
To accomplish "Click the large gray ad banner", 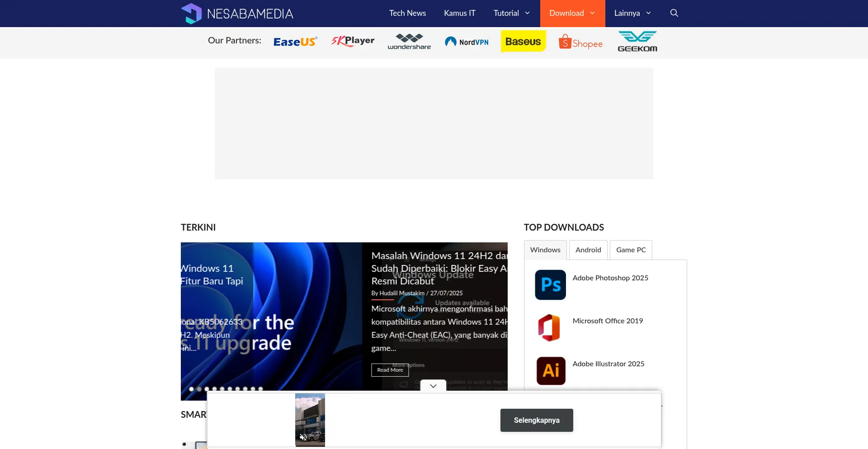I will pyautogui.click(x=434, y=123).
